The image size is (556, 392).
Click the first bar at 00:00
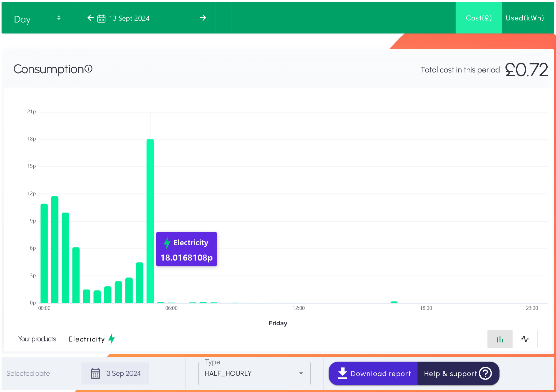point(44,253)
